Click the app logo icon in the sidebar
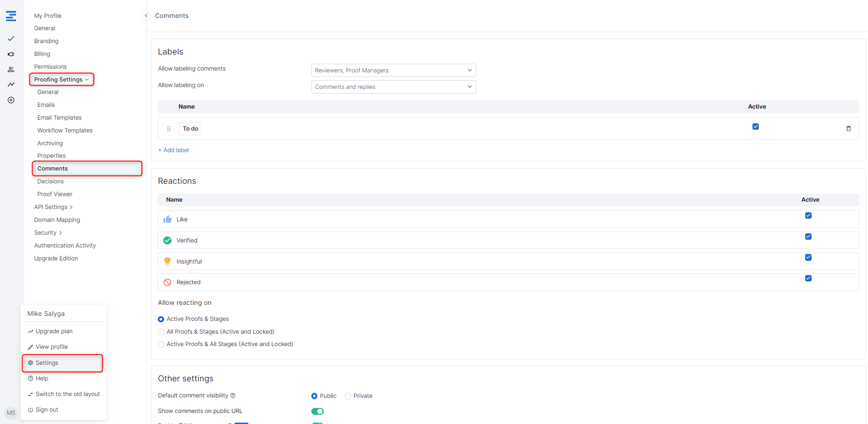 tap(11, 16)
